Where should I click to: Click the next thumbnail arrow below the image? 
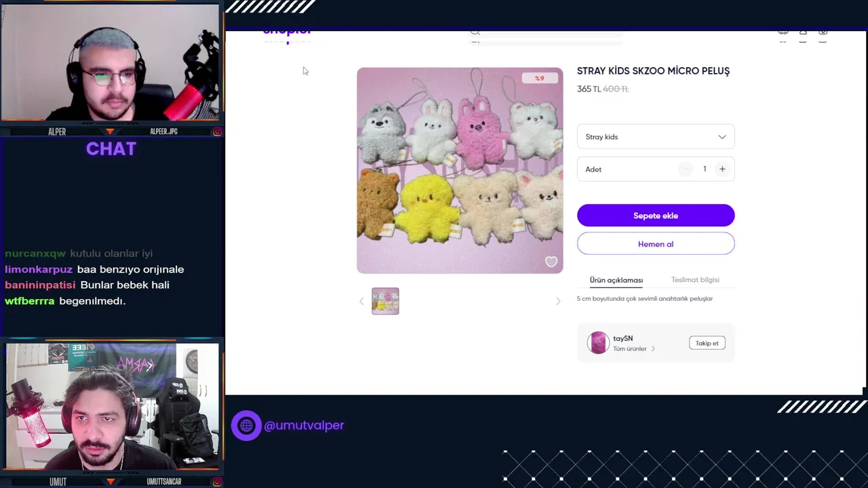pyautogui.click(x=558, y=301)
